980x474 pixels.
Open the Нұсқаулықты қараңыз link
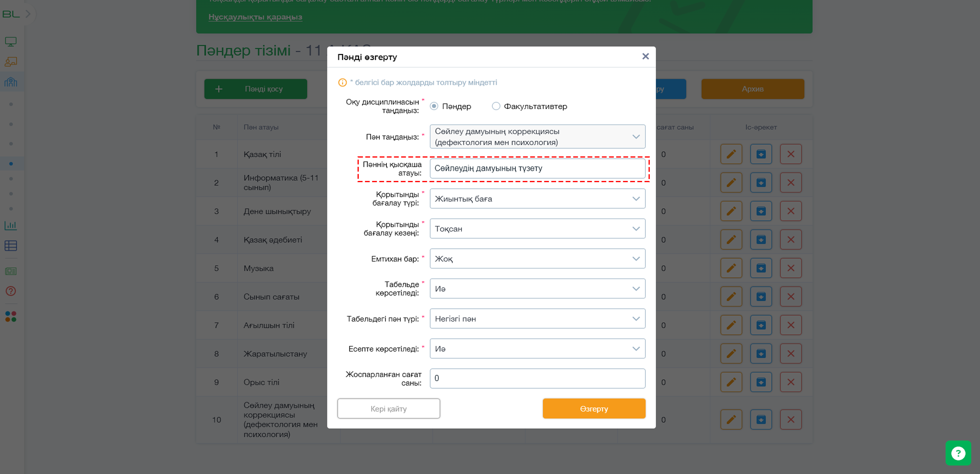(255, 17)
